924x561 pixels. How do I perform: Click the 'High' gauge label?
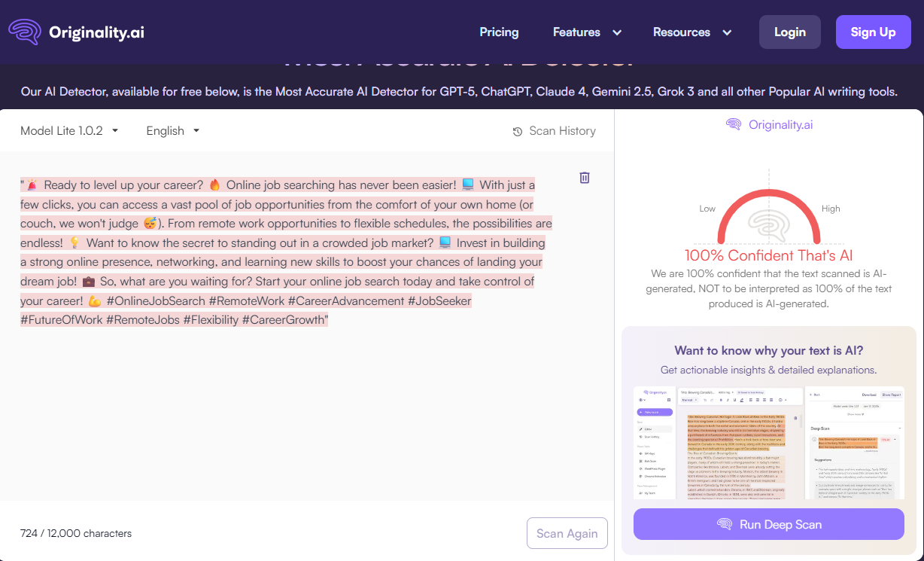click(831, 209)
